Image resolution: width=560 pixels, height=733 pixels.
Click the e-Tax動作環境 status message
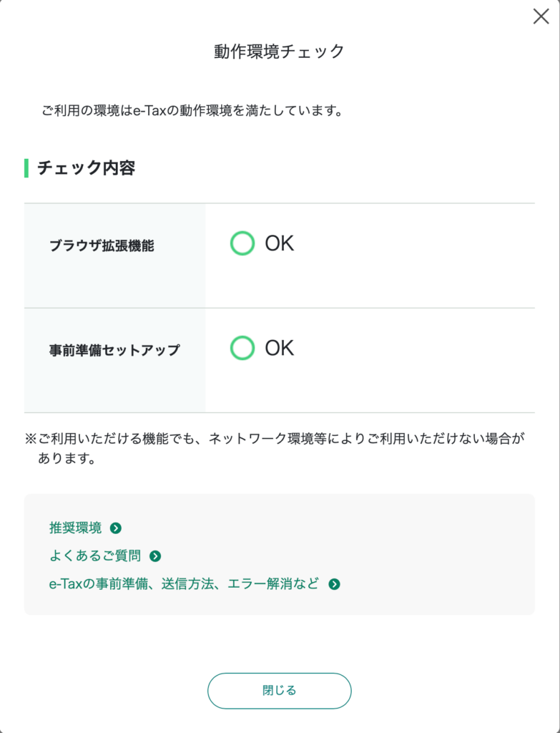(192, 111)
